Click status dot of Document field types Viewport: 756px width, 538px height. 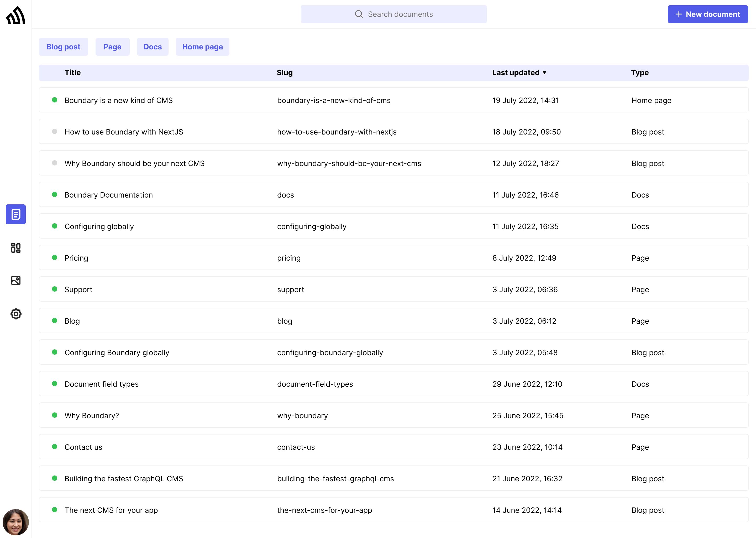[55, 384]
